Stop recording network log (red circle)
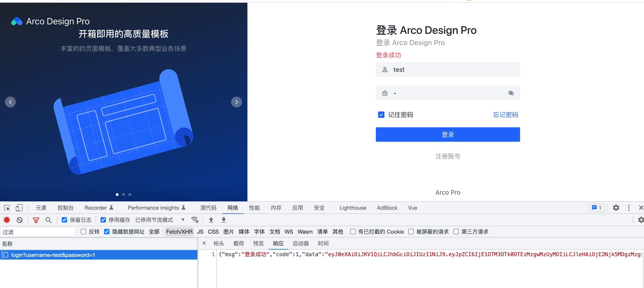 (x=7, y=220)
